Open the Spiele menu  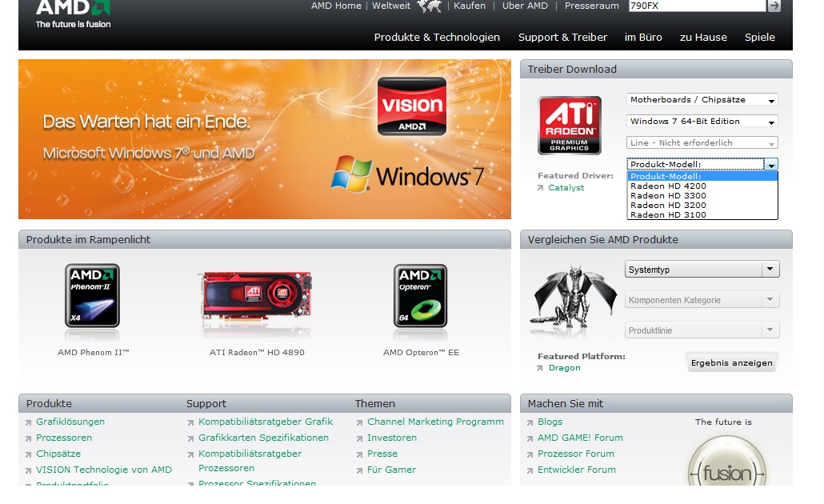tap(759, 38)
